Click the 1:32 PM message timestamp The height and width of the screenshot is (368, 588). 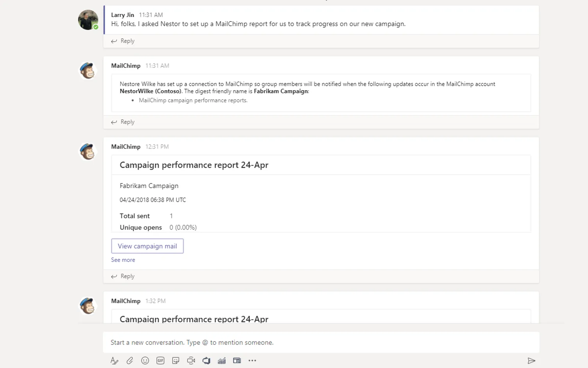tap(155, 301)
